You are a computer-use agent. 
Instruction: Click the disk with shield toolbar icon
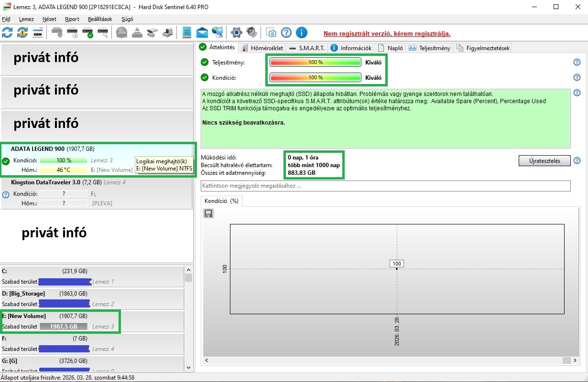57,32
